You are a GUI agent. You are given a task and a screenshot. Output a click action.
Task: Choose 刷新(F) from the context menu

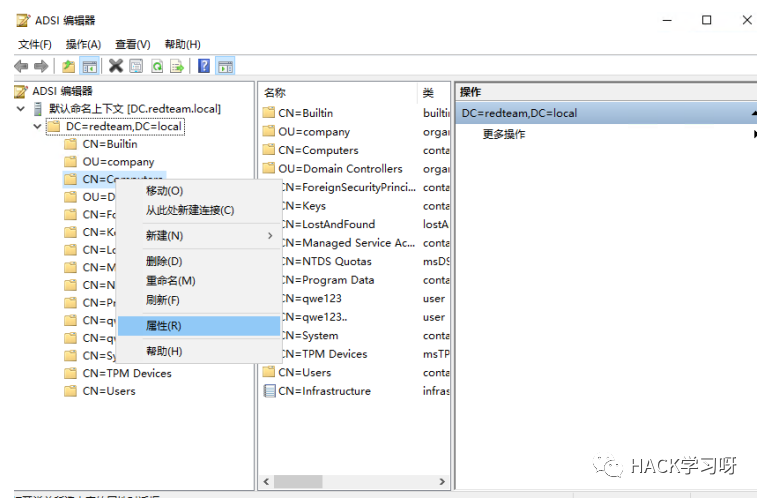click(199, 300)
